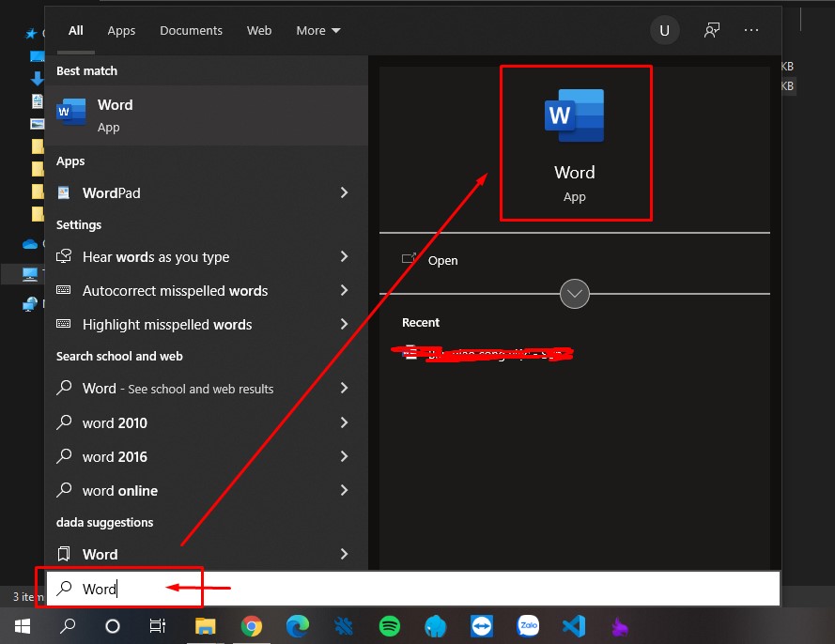Image resolution: width=835 pixels, height=644 pixels.
Task: Click the blue gear-like taskbar icon
Action: click(344, 626)
